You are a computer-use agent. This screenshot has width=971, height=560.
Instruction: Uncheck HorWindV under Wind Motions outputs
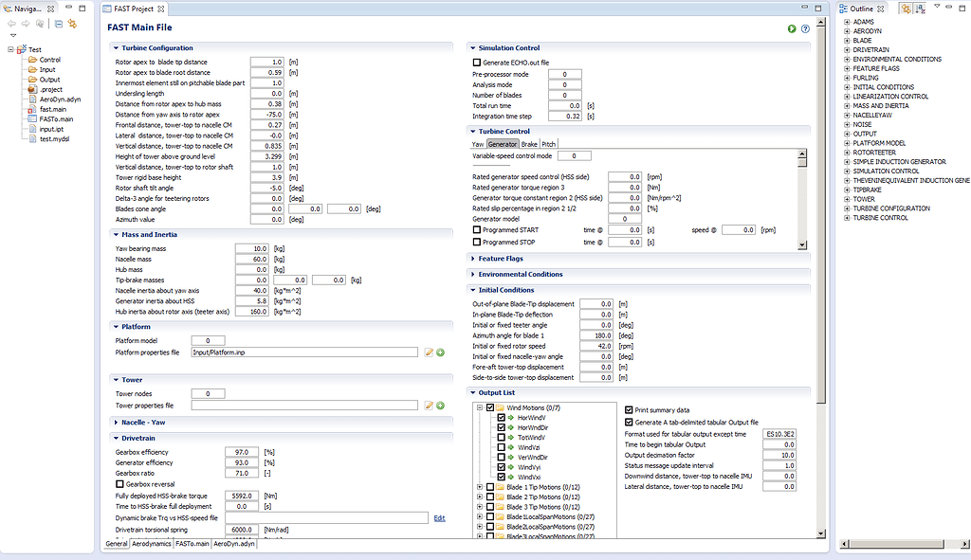500,418
